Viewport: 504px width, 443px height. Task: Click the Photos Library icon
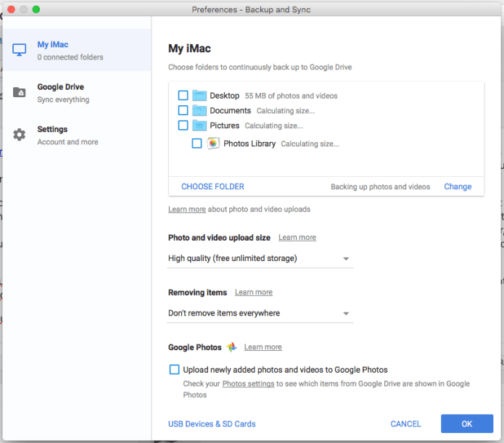click(x=213, y=144)
